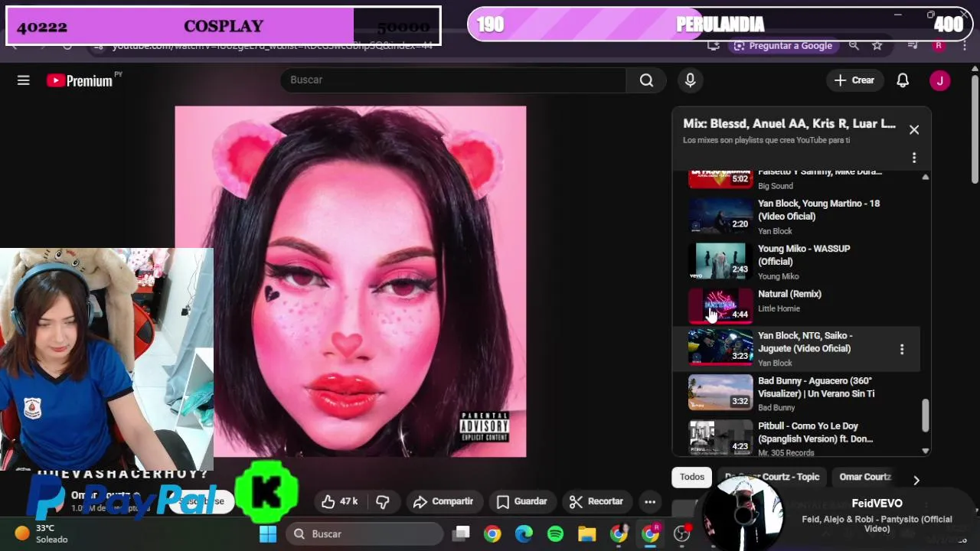The width and height of the screenshot is (980, 551).
Task: Open Mix playlist three-dot options
Action: pyautogui.click(x=914, y=158)
